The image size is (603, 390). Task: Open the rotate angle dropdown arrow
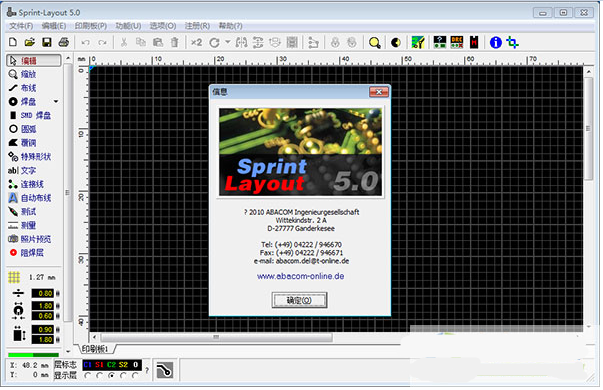pyautogui.click(x=228, y=42)
